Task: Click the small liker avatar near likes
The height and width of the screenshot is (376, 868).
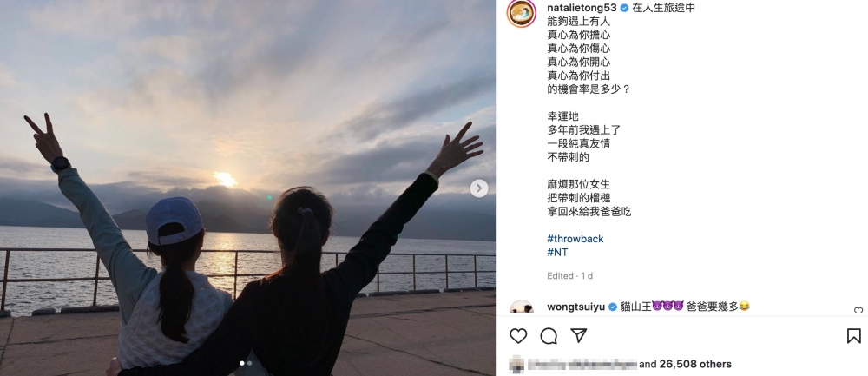Action: (x=516, y=364)
